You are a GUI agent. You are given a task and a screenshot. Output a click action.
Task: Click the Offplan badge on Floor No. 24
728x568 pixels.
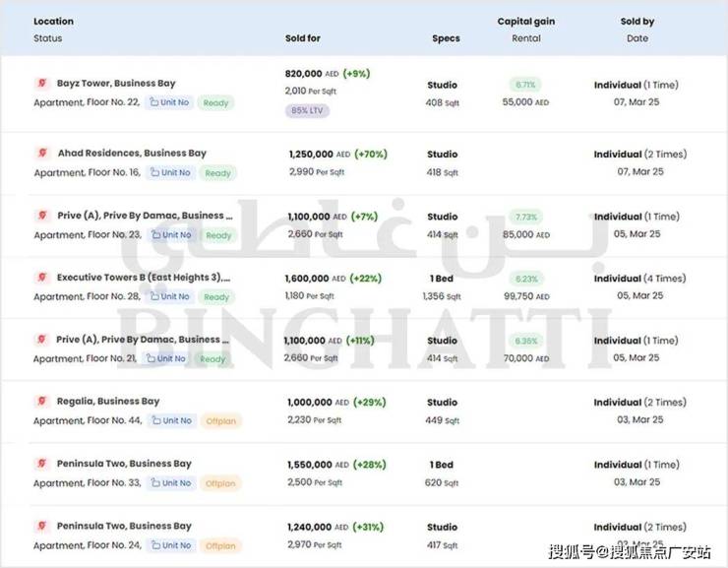220,545
